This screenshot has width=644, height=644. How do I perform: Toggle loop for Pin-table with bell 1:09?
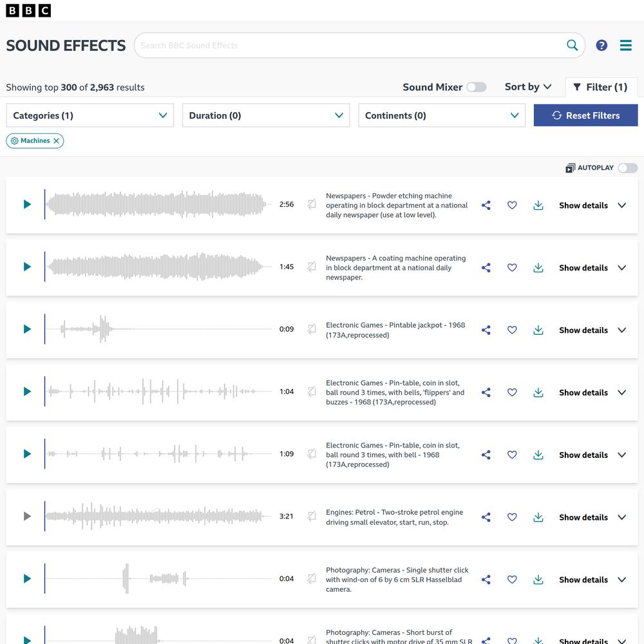pyautogui.click(x=312, y=454)
